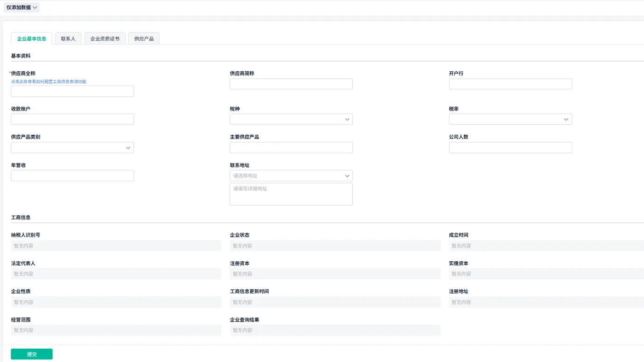Open the 税率 dropdown list

pyautogui.click(x=510, y=119)
